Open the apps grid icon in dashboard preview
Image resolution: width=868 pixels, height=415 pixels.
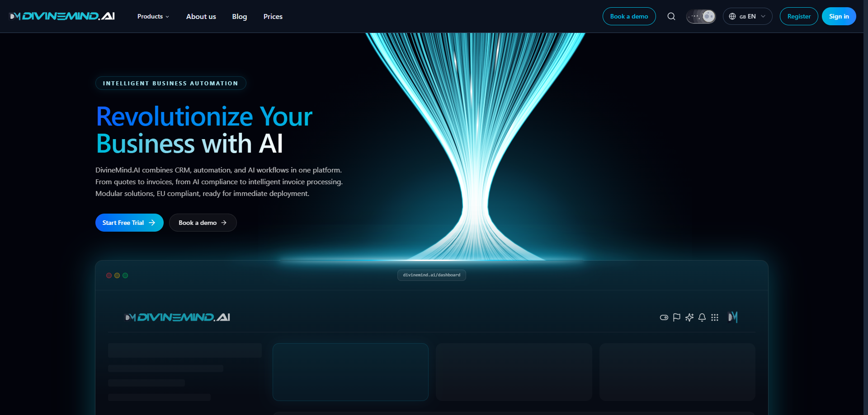click(x=715, y=317)
